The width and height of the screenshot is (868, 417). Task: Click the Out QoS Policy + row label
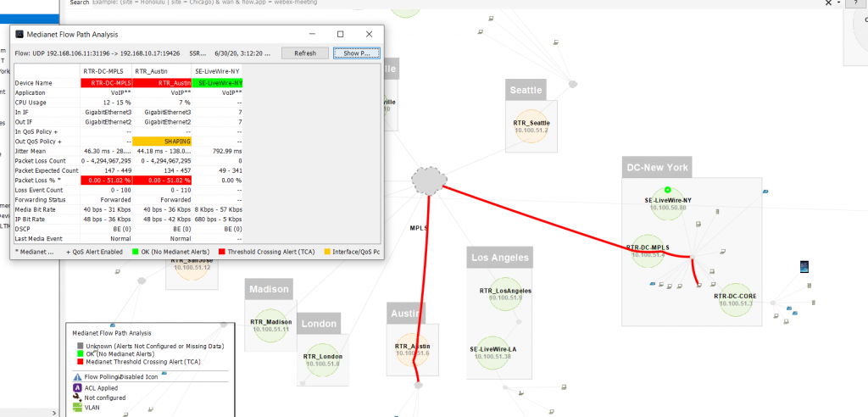(38, 142)
